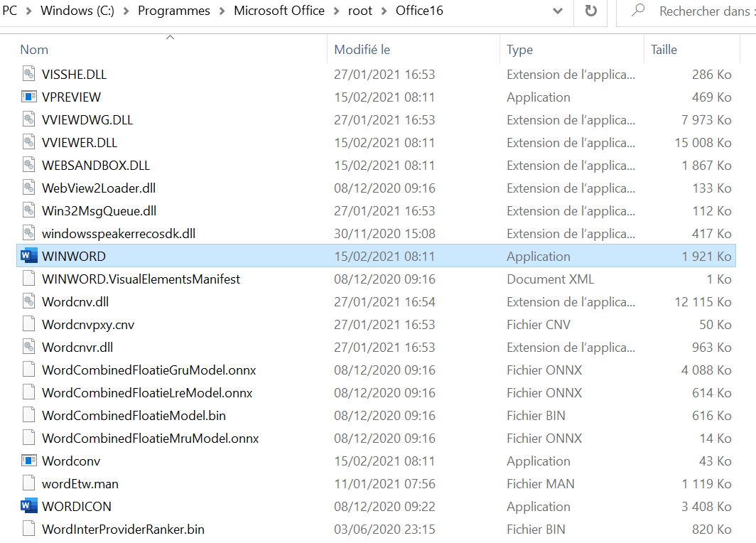Click the VVIEWER.DLL file icon
Screen dimensions: 756x543
29,142
